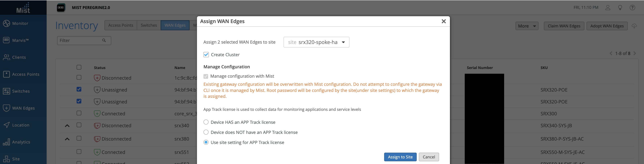Toggle the Create Cluster checkbox
Image resolution: width=644 pixels, height=164 pixels.
[x=206, y=55]
